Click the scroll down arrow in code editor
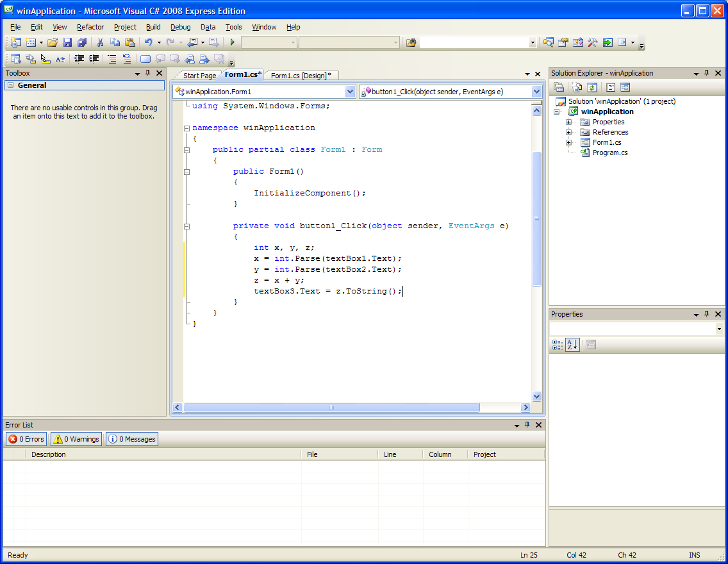Screen dimensions: 728x564 click(x=537, y=397)
